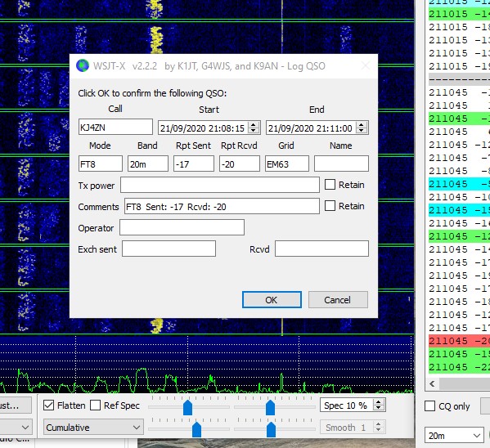Click the Rpt Rcvd field showing -20

click(x=240, y=164)
